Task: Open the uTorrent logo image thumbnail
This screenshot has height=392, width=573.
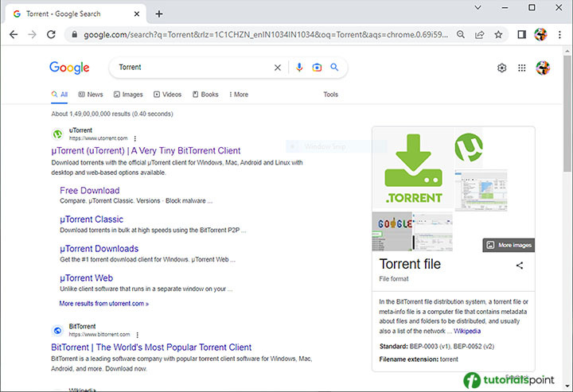Action: pyautogui.click(x=469, y=147)
